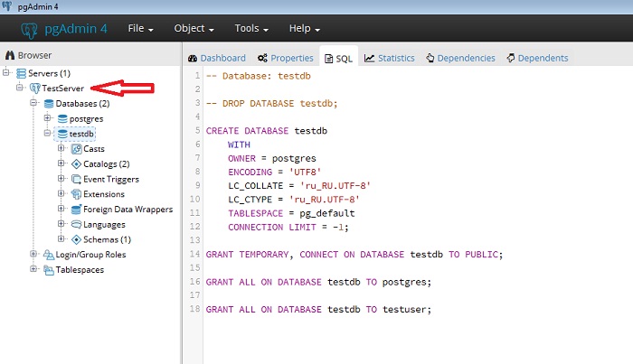Click the testdb database icon
Screen dimensions: 633x364
coord(62,134)
